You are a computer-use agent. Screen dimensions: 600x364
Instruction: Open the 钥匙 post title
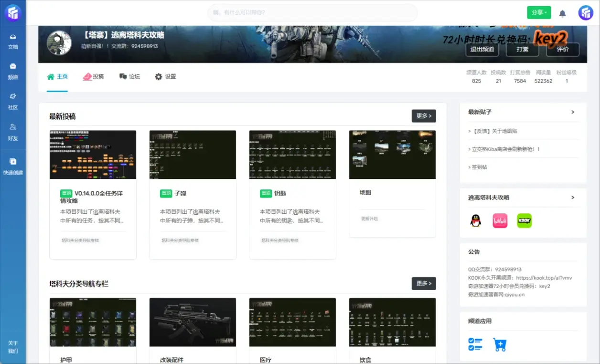280,194
